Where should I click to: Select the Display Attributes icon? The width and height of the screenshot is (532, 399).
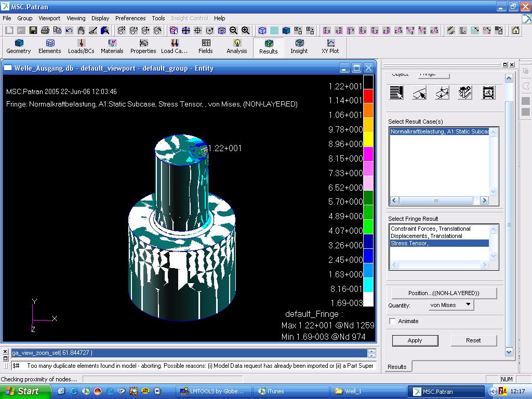442,92
